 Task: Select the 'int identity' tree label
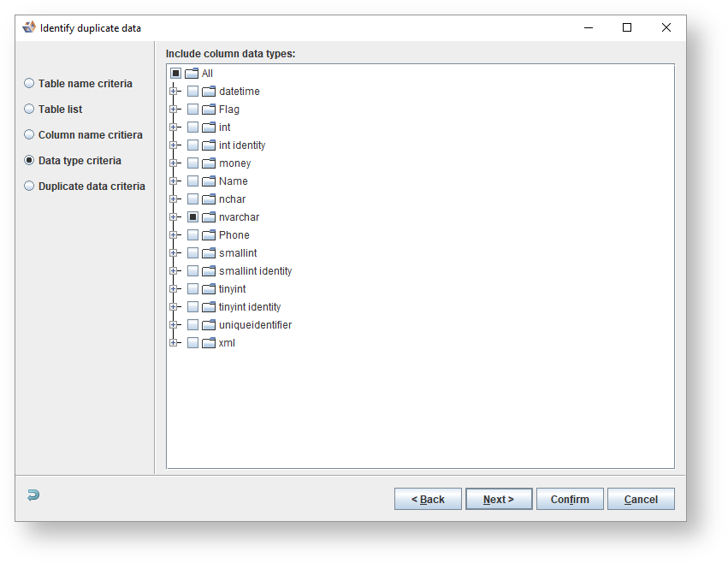coord(242,145)
